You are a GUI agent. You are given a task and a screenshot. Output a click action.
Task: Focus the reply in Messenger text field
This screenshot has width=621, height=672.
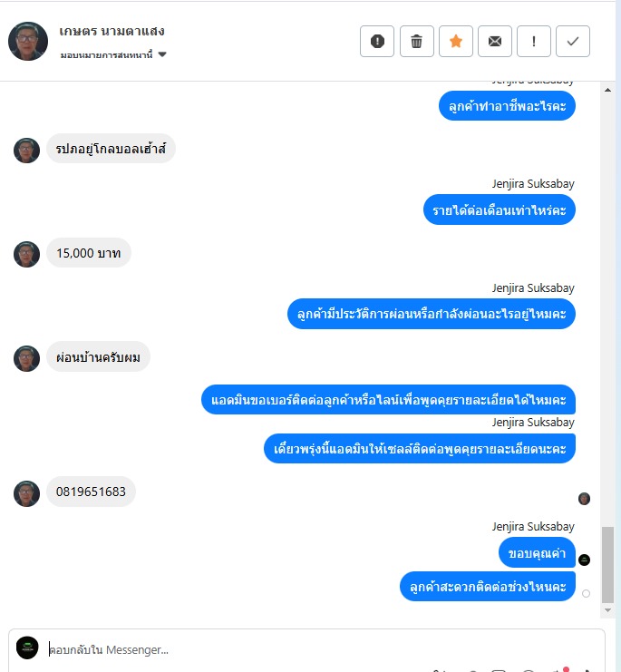coord(324,649)
